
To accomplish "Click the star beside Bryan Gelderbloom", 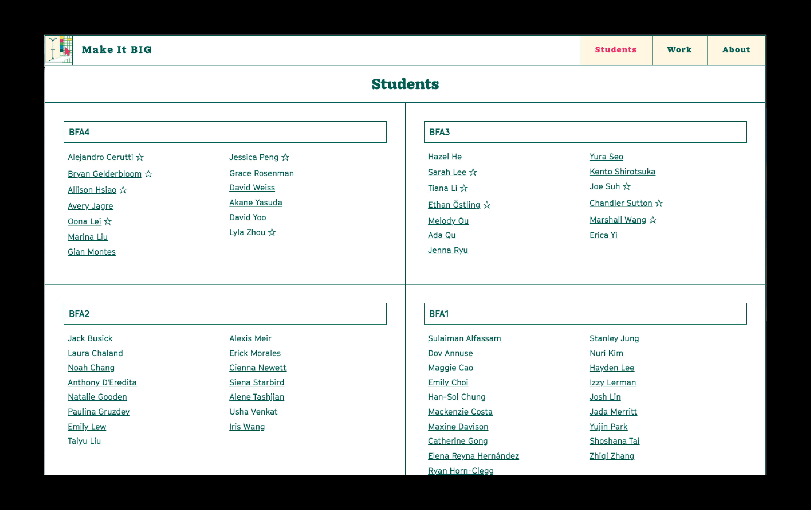I will 148,174.
